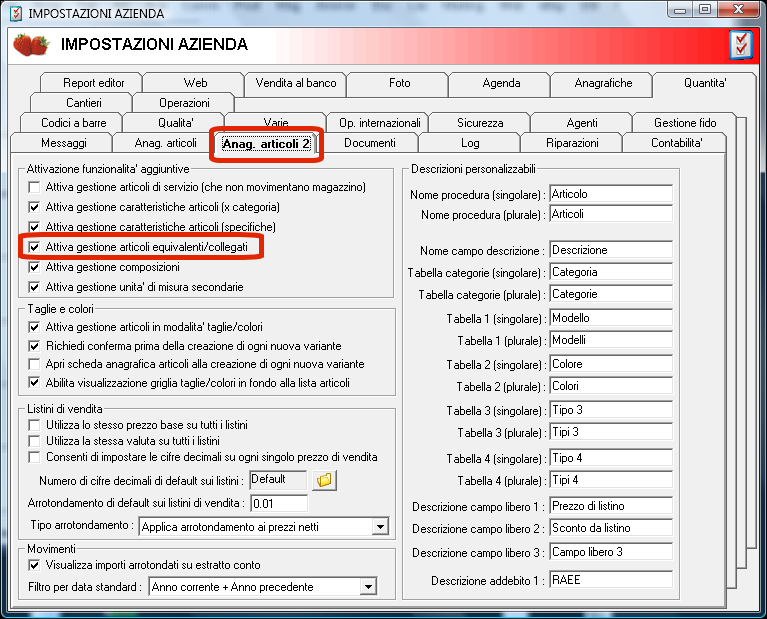
Task: Click Tabella 4 (singolare) field 'Tipo 4'
Action: pos(611,458)
